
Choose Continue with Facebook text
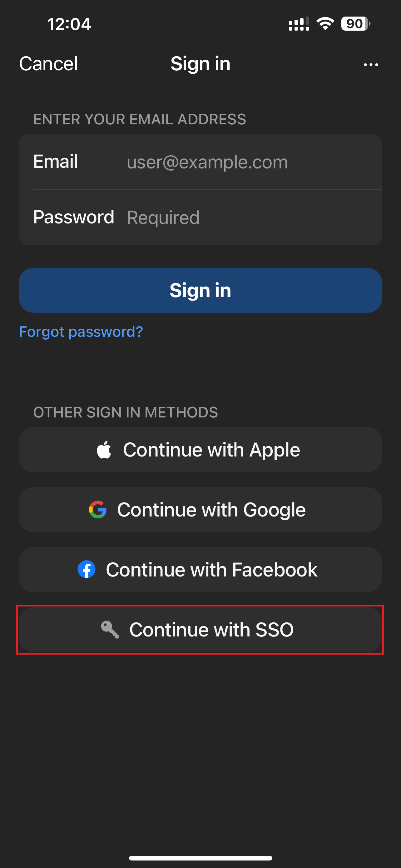(x=211, y=570)
